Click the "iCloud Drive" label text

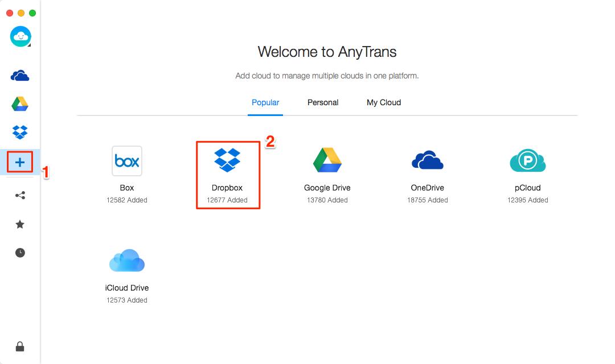point(126,288)
